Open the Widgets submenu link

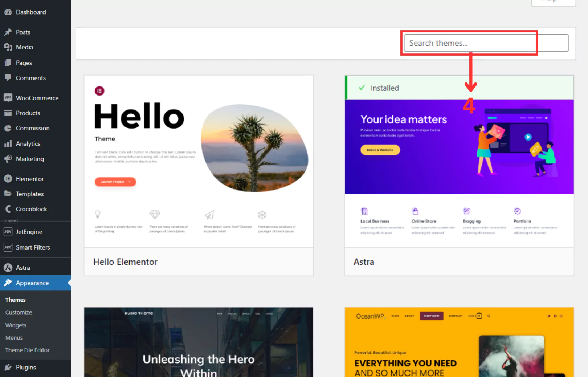(16, 325)
